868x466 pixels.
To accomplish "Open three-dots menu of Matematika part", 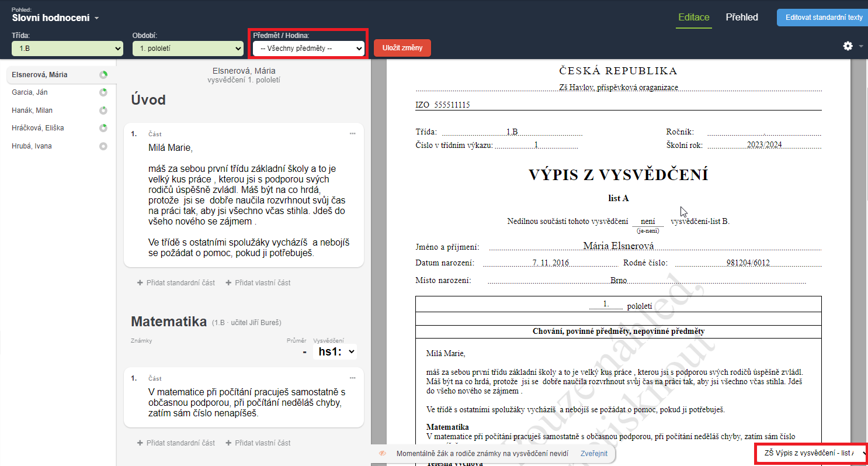I will (353, 378).
